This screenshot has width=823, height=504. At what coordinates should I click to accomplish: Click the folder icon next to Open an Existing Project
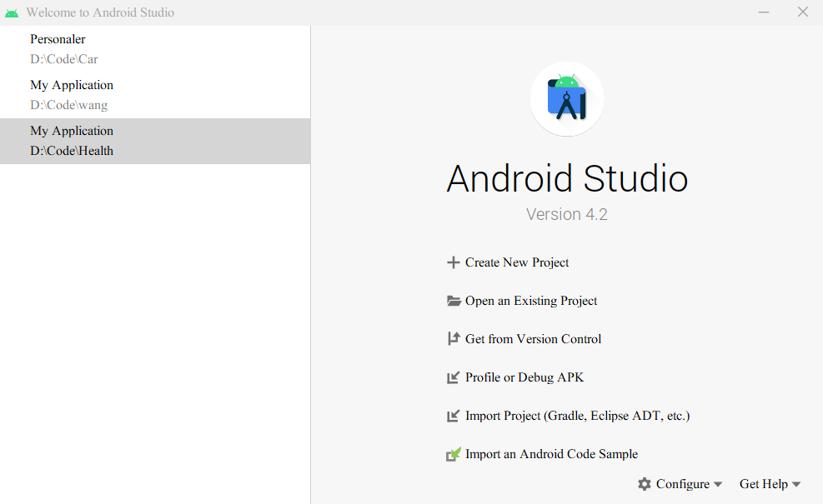454,301
